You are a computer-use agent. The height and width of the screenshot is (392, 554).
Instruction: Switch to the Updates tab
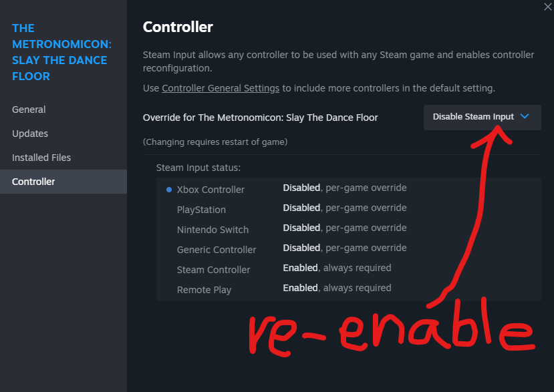[x=30, y=134]
